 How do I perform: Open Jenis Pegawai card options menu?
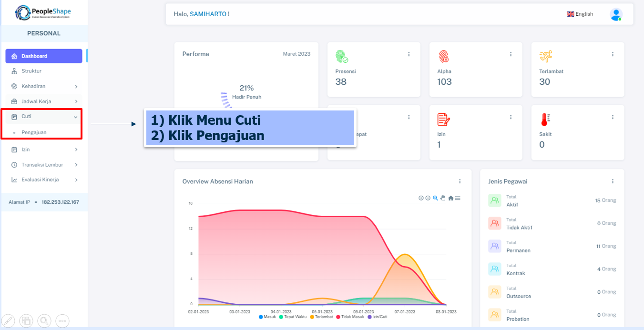pos(613,181)
